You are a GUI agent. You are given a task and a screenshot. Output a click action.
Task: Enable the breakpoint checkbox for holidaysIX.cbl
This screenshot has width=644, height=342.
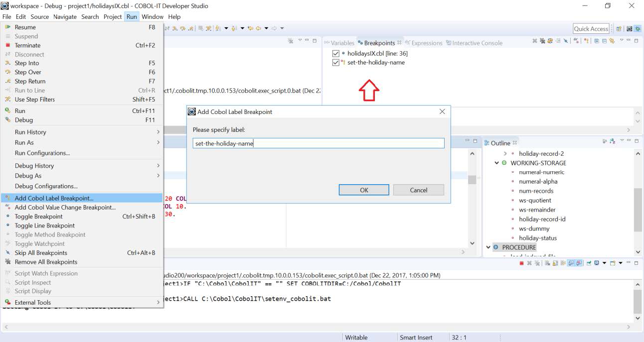coord(335,53)
